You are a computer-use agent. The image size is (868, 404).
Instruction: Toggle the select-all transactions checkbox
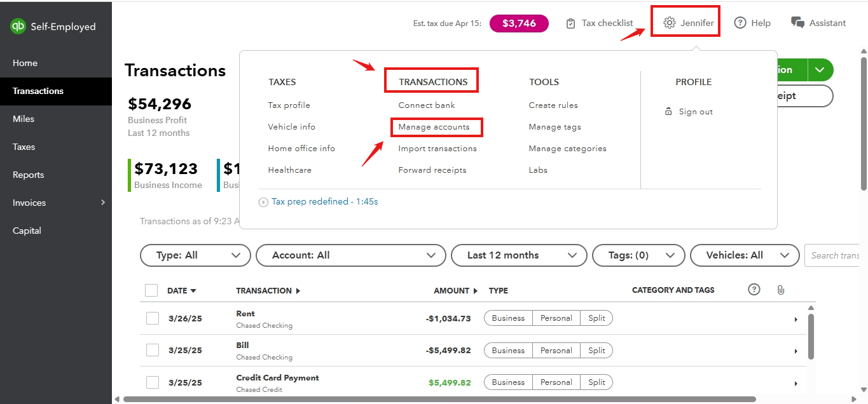151,290
